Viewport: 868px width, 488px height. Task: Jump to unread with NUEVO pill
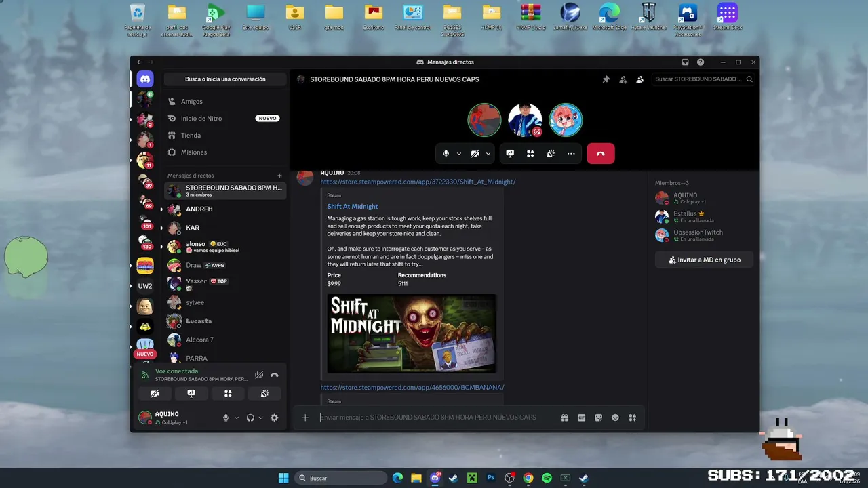(145, 354)
